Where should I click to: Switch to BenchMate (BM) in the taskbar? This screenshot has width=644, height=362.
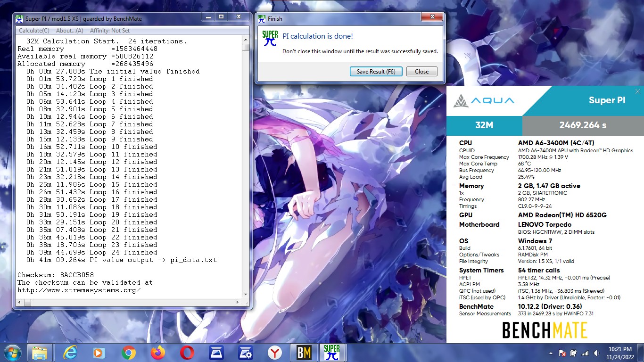pyautogui.click(x=304, y=353)
